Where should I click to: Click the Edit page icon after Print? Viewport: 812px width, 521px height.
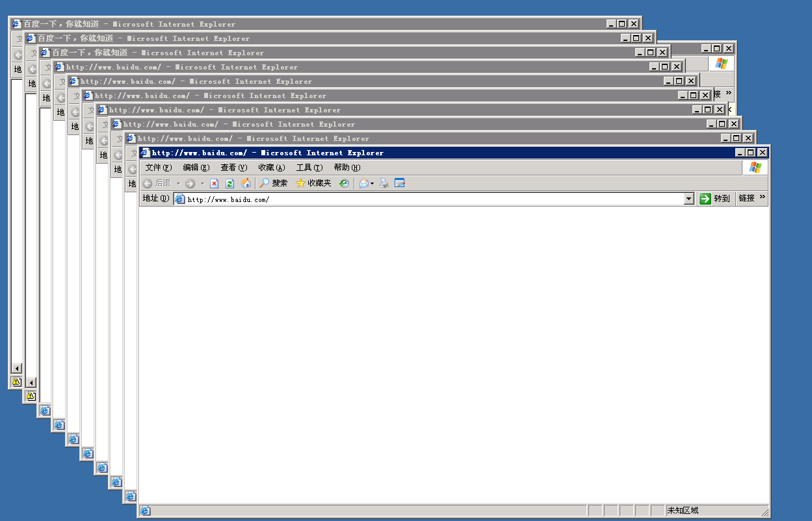click(x=400, y=184)
